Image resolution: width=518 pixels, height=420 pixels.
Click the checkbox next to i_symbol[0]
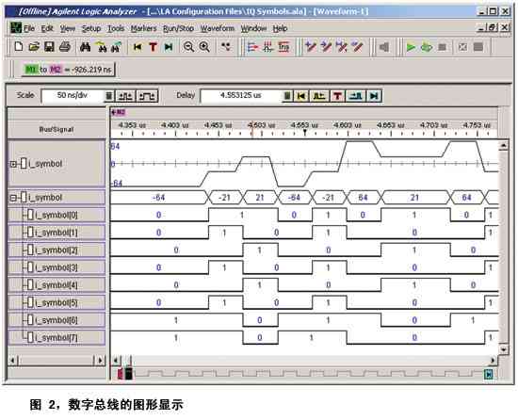point(30,215)
